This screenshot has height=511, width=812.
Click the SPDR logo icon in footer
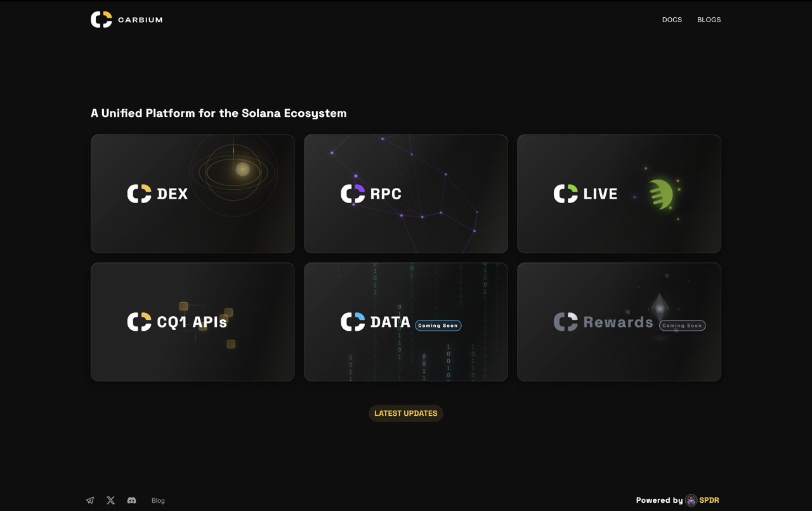click(x=691, y=500)
